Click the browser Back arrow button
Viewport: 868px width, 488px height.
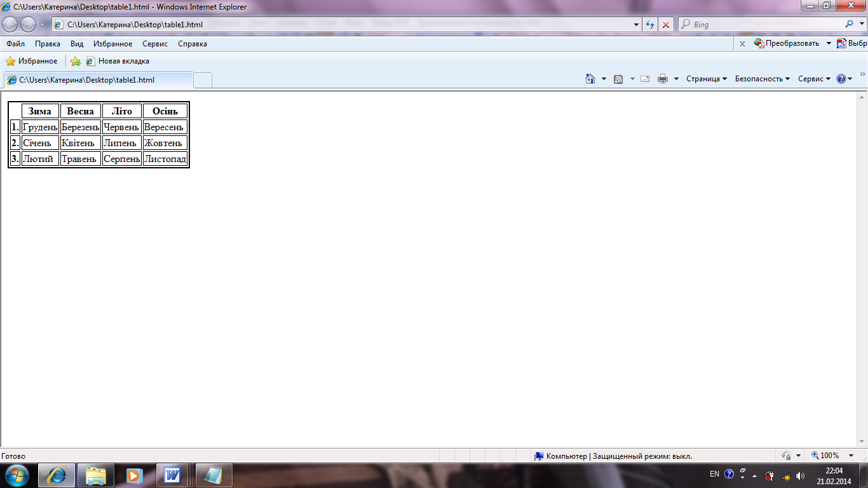(10, 24)
